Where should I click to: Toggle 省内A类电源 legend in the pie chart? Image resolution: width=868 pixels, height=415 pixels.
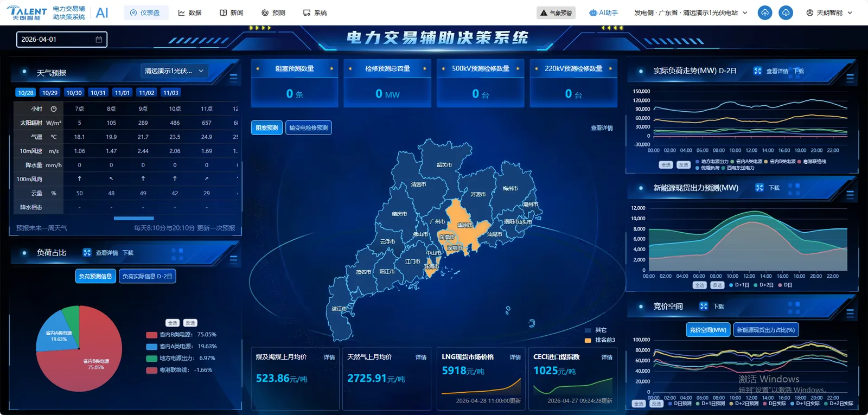click(x=181, y=346)
